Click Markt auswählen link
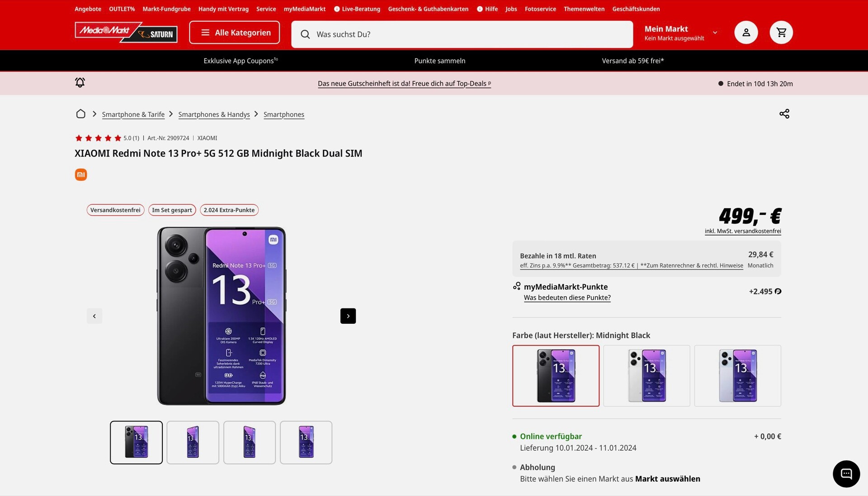The width and height of the screenshot is (868, 496). click(x=667, y=479)
